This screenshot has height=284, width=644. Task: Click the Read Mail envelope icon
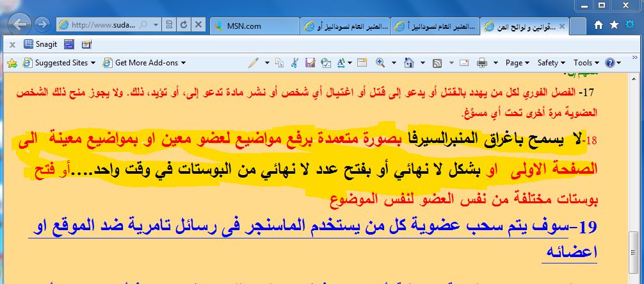click(x=464, y=63)
